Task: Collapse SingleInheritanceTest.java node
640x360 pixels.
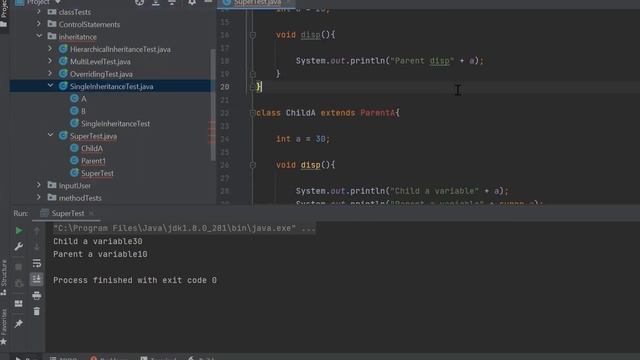Action: [x=50, y=86]
